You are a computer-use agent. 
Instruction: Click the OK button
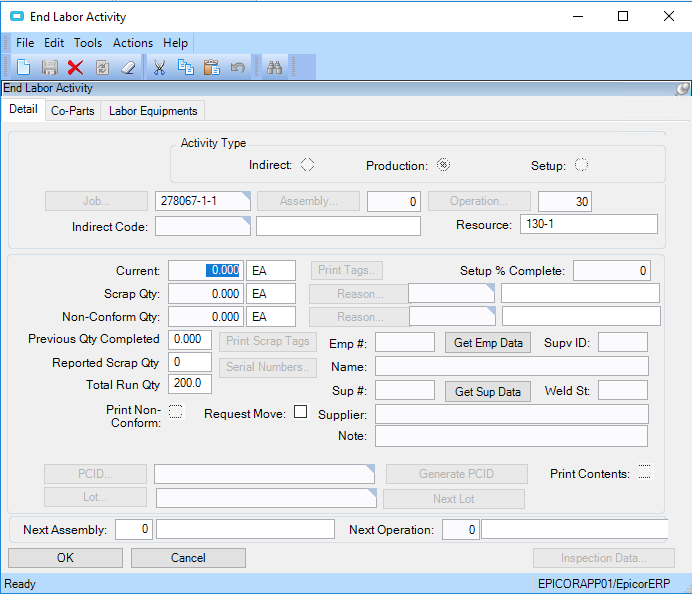tap(65, 558)
